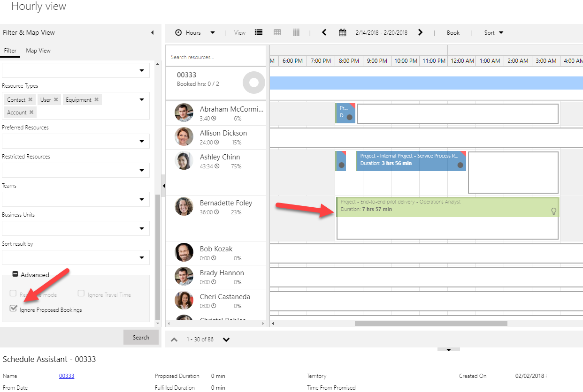The width and height of the screenshot is (583, 392).
Task: Collapse the Filter & Map View panel
Action: click(152, 33)
